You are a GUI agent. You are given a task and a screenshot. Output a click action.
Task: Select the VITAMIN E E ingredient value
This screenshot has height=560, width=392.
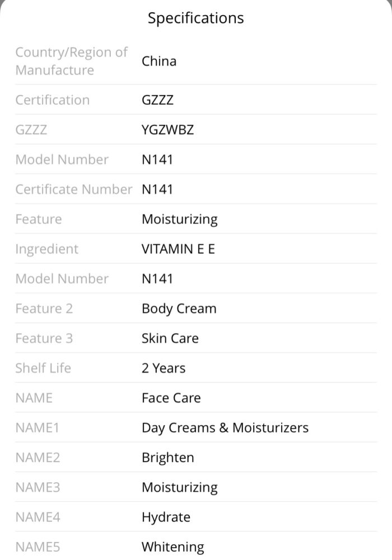point(178,249)
